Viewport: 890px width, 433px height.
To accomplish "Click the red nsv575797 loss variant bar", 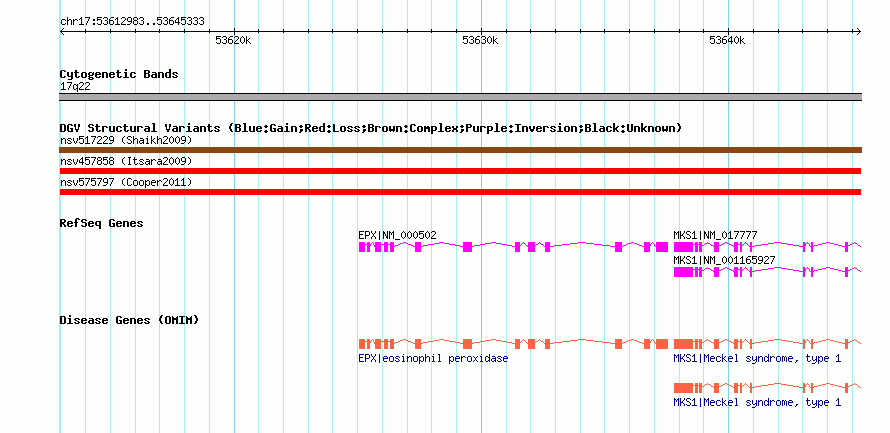I will [x=460, y=192].
